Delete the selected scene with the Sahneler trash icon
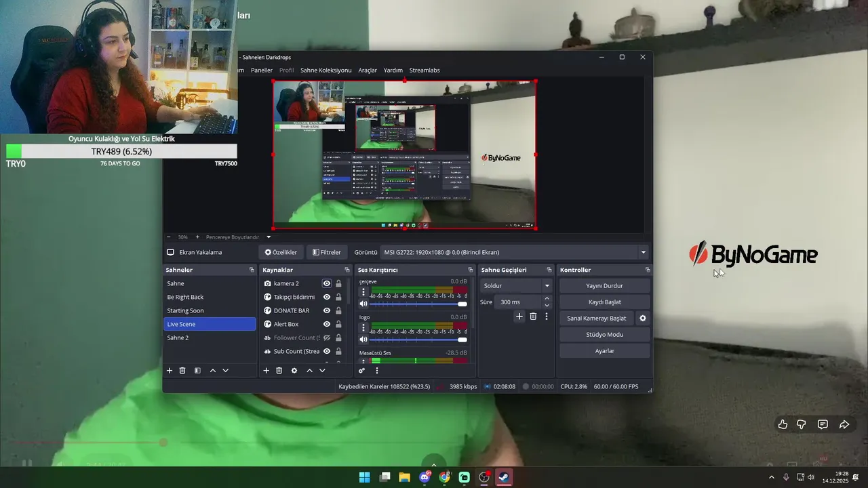 click(x=182, y=371)
